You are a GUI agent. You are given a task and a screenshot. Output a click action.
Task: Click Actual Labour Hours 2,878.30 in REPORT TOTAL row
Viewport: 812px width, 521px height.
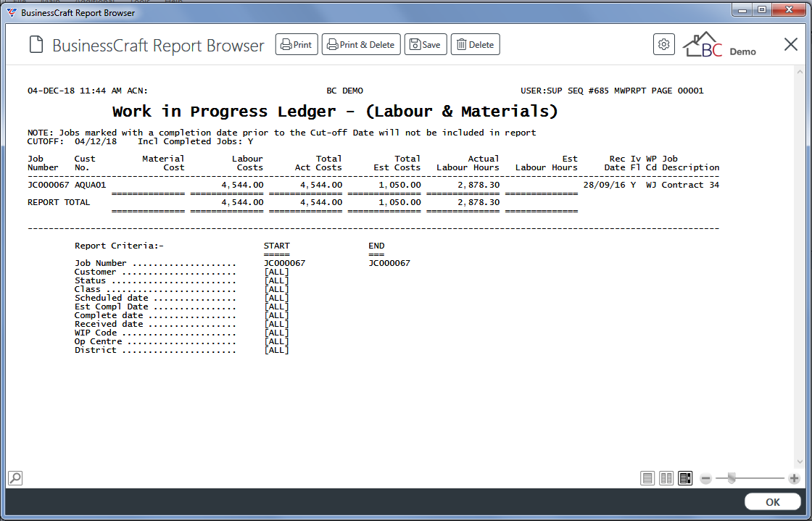(x=478, y=202)
